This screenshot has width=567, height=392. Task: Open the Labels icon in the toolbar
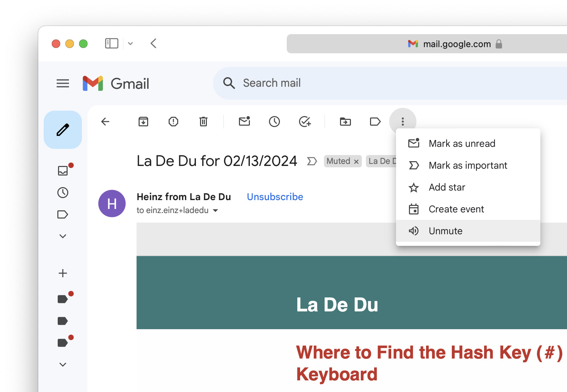click(375, 122)
